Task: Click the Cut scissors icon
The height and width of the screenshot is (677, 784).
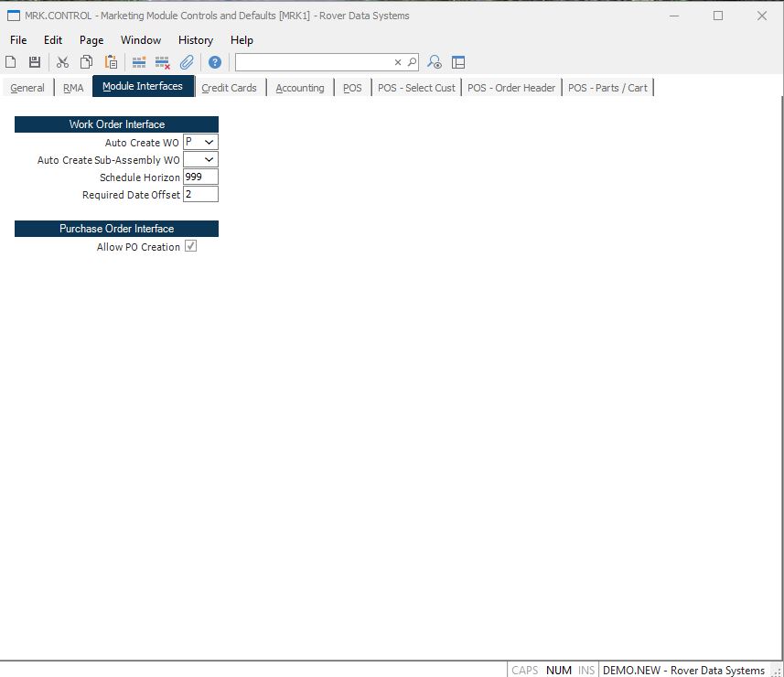Action: (62, 62)
